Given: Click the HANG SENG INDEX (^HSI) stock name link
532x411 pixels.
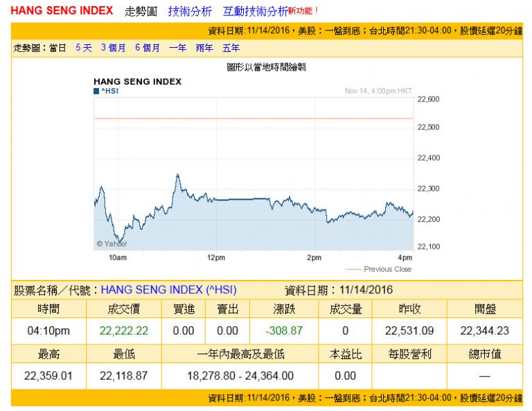Looking at the screenshot, I should click(168, 290).
